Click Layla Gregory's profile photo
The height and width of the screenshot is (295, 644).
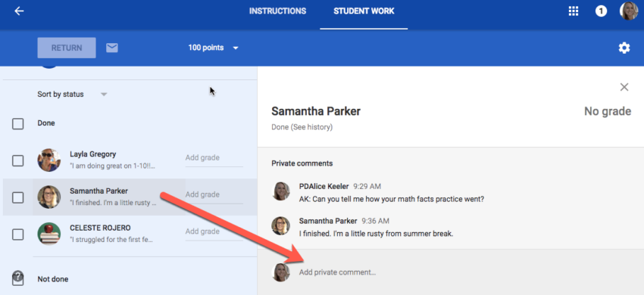49,160
